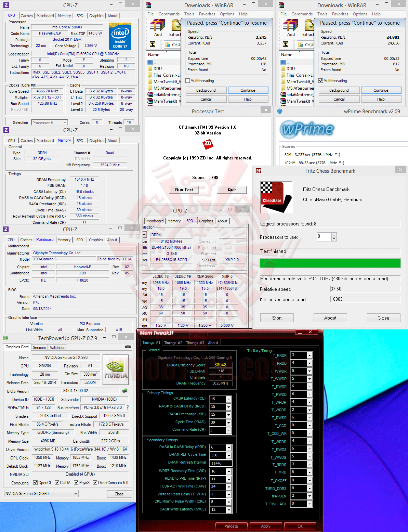Image resolution: width=408 pixels, height=532 pixels.
Task: Take GPU-Z screenshot with camera icon
Action: [128, 347]
